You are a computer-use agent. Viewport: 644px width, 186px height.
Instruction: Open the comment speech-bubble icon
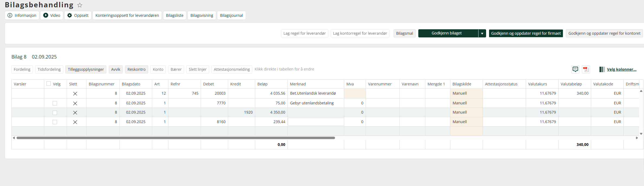point(575,69)
